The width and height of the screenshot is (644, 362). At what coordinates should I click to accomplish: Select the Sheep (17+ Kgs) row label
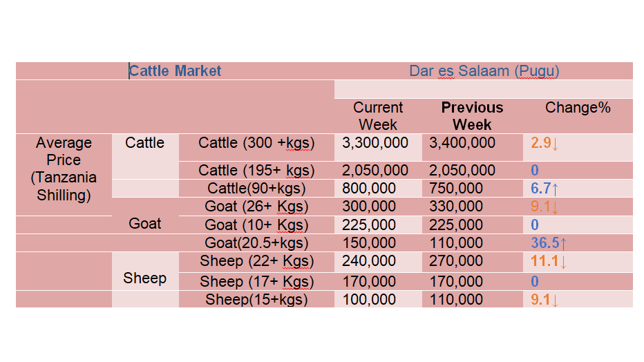pyautogui.click(x=256, y=282)
